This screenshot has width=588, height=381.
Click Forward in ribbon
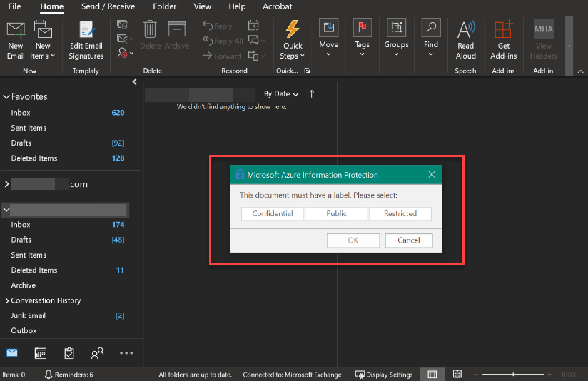(x=222, y=56)
